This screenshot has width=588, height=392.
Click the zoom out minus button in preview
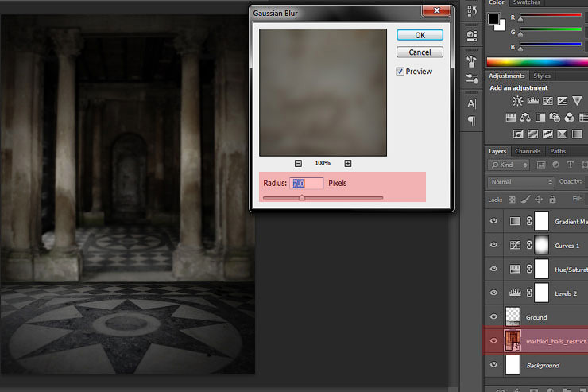click(298, 163)
